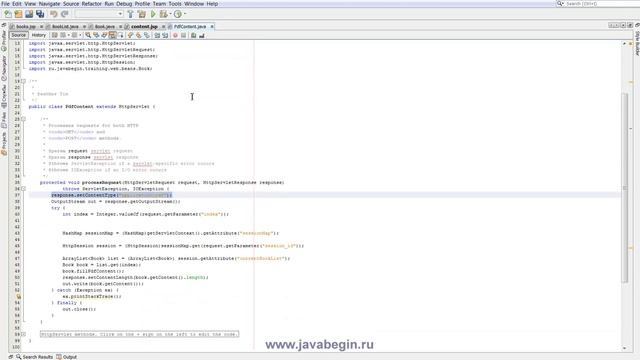Click the Profile Project clock icon
The height and width of the screenshot is (360, 640).
pyautogui.click(x=178, y=14)
